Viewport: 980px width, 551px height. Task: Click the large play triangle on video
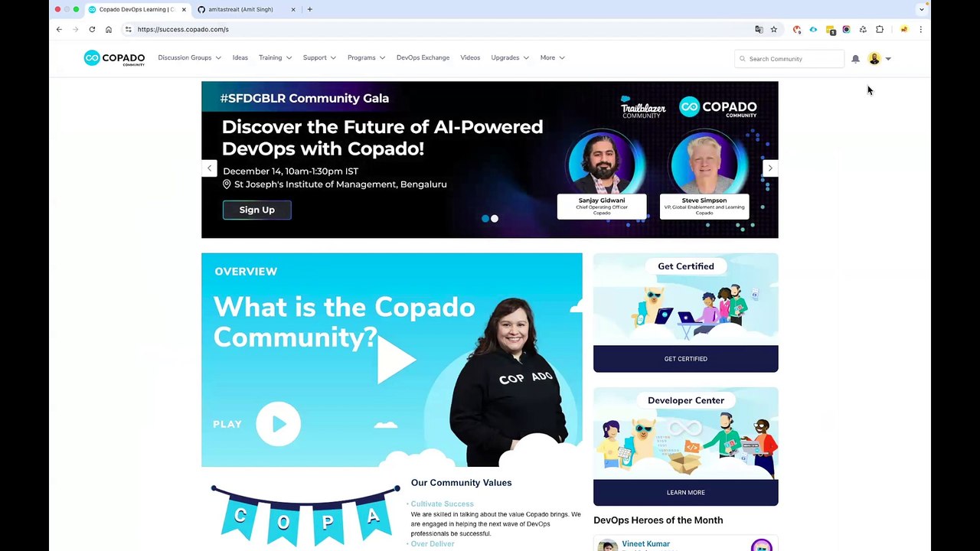pyautogui.click(x=396, y=360)
